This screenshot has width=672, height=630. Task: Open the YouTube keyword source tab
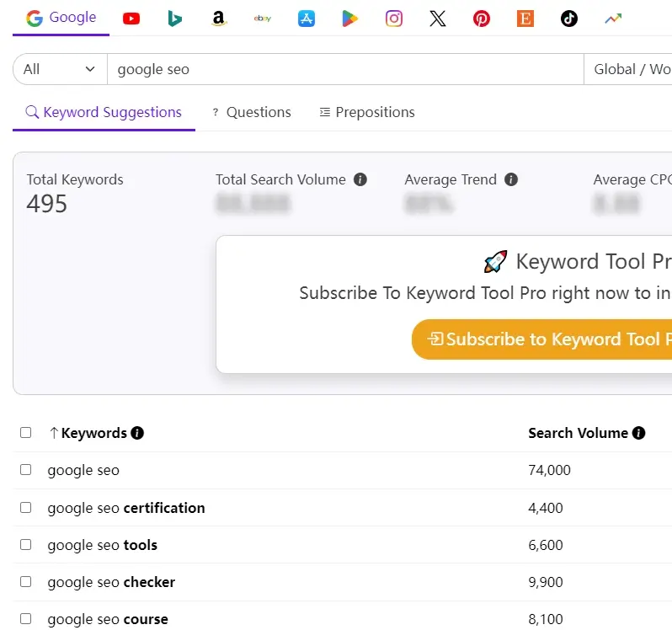pyautogui.click(x=131, y=19)
